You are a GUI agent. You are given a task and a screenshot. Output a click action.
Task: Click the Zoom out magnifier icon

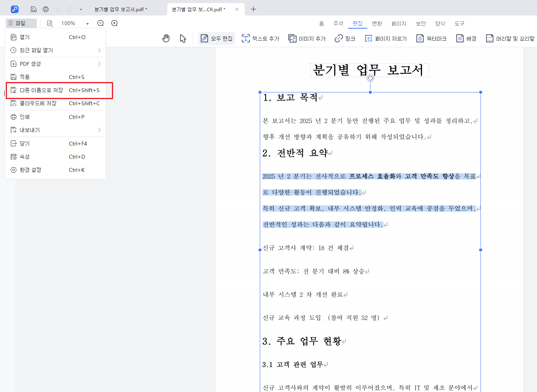100,23
